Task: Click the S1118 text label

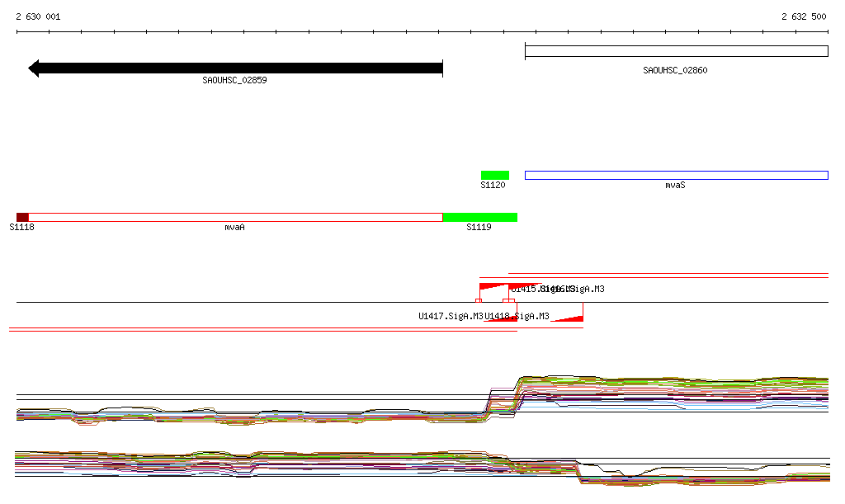Action: [21, 227]
